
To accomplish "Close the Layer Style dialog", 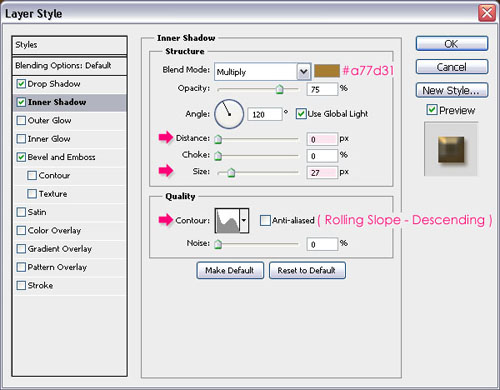I will 487,13.
